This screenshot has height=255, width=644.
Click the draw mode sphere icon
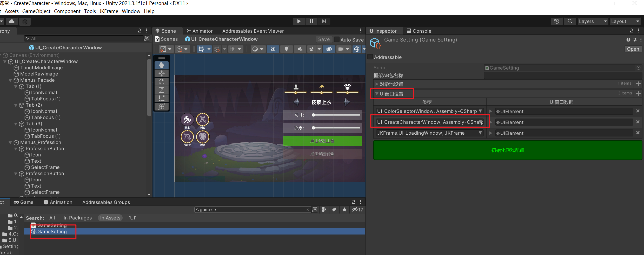pos(255,49)
